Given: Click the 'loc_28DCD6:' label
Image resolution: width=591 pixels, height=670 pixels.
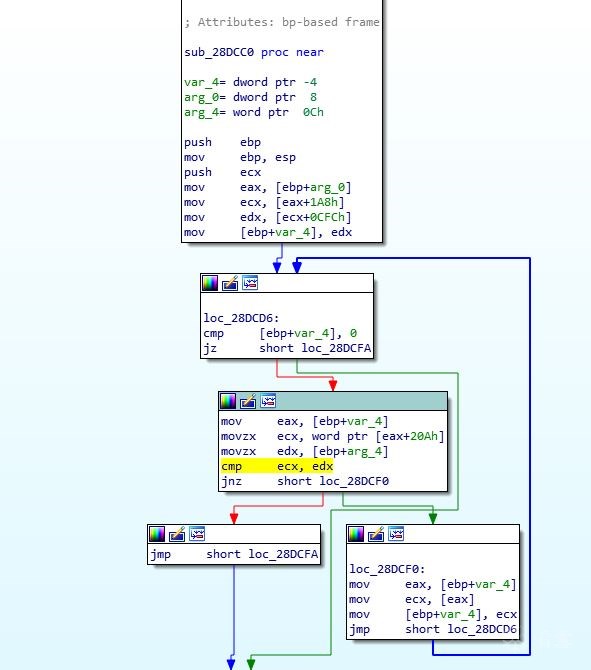Looking at the screenshot, I should point(241,318).
